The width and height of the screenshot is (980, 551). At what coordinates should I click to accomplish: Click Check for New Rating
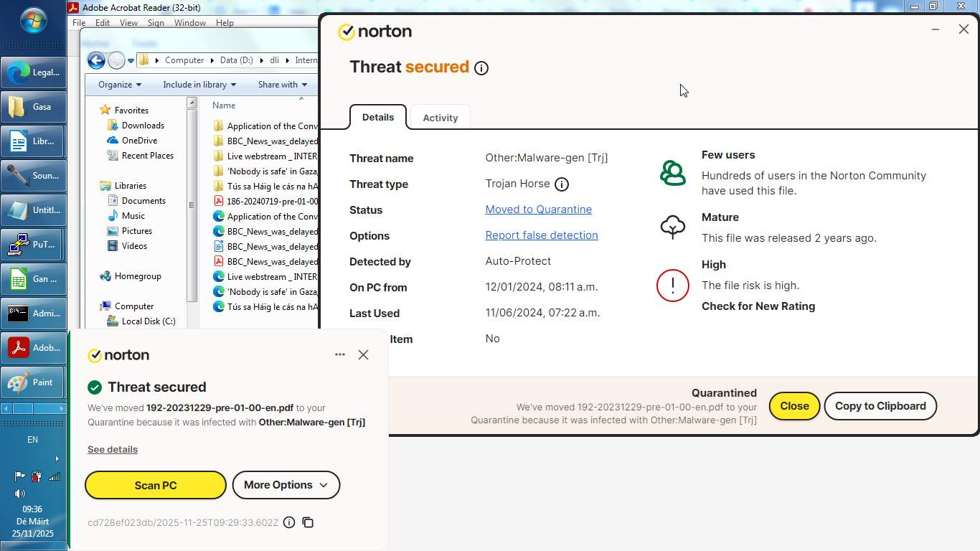758,306
